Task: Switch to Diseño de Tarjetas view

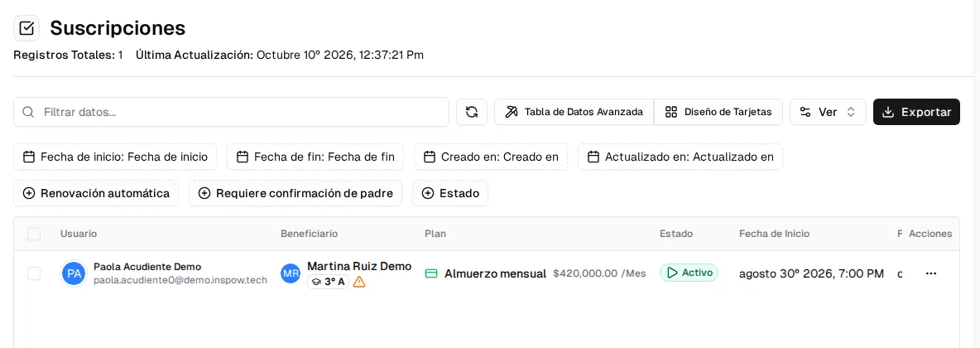Action: click(x=718, y=112)
